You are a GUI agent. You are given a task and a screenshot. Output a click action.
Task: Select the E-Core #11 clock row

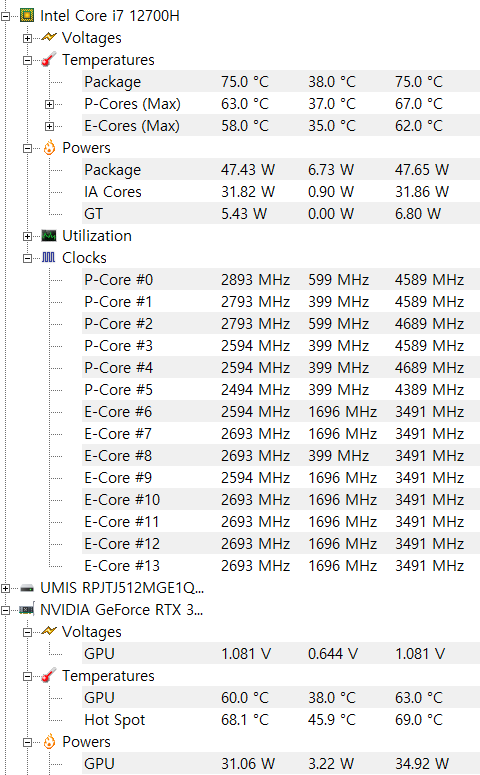(281, 521)
